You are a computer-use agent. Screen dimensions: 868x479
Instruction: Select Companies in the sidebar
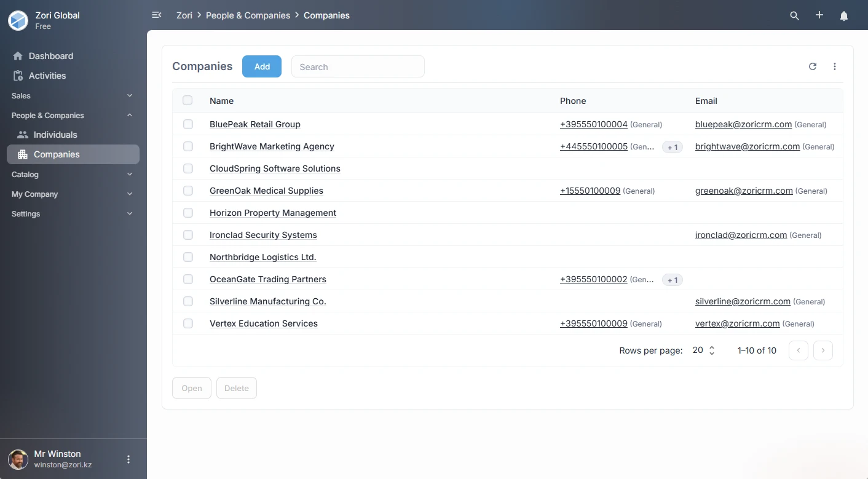click(73, 154)
